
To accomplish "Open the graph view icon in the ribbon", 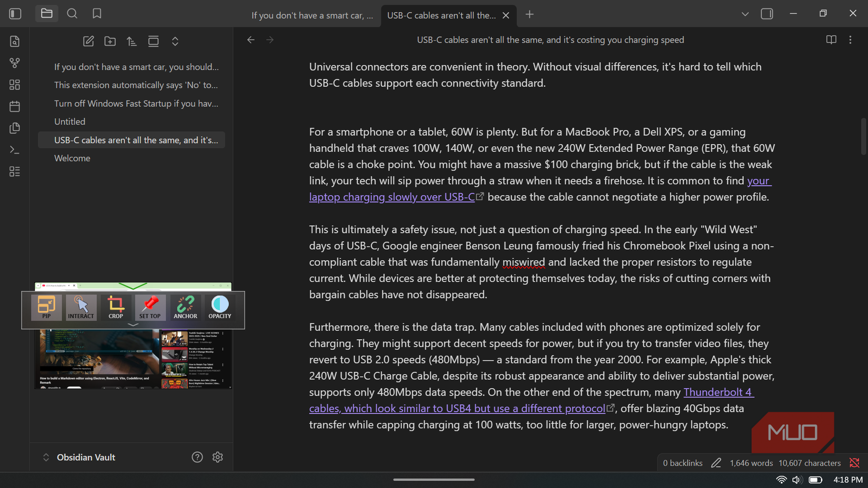I will [x=15, y=63].
